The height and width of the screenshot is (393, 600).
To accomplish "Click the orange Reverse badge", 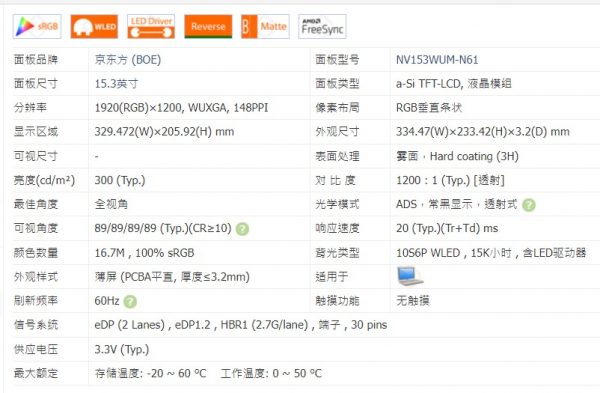I will click(208, 26).
